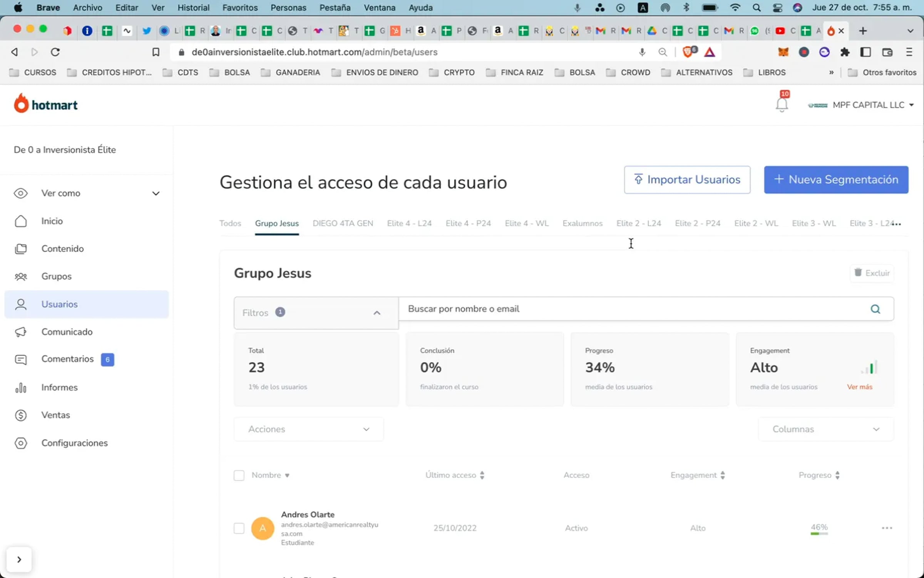Check the select-all users checkbox in header
924x578 pixels.
(x=239, y=475)
